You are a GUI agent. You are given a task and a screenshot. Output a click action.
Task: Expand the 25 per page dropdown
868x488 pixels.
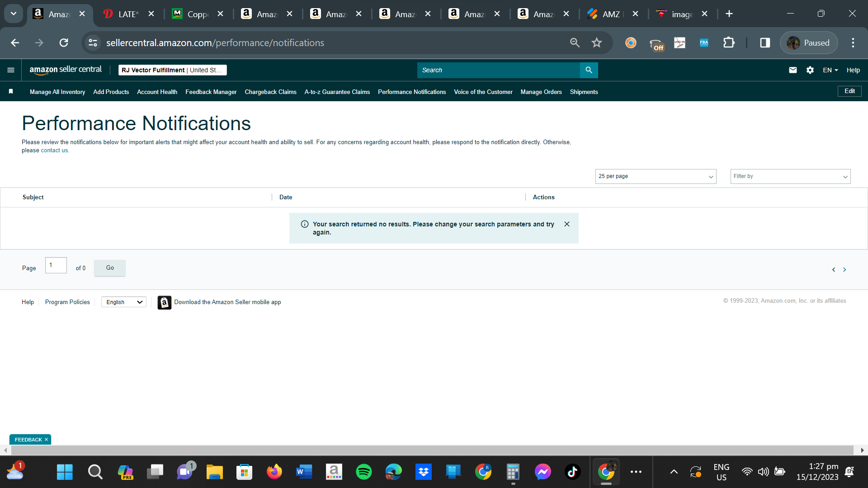coord(656,176)
